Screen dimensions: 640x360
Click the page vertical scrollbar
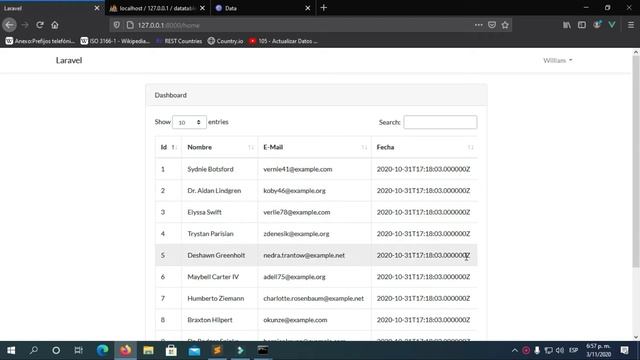tap(636, 163)
